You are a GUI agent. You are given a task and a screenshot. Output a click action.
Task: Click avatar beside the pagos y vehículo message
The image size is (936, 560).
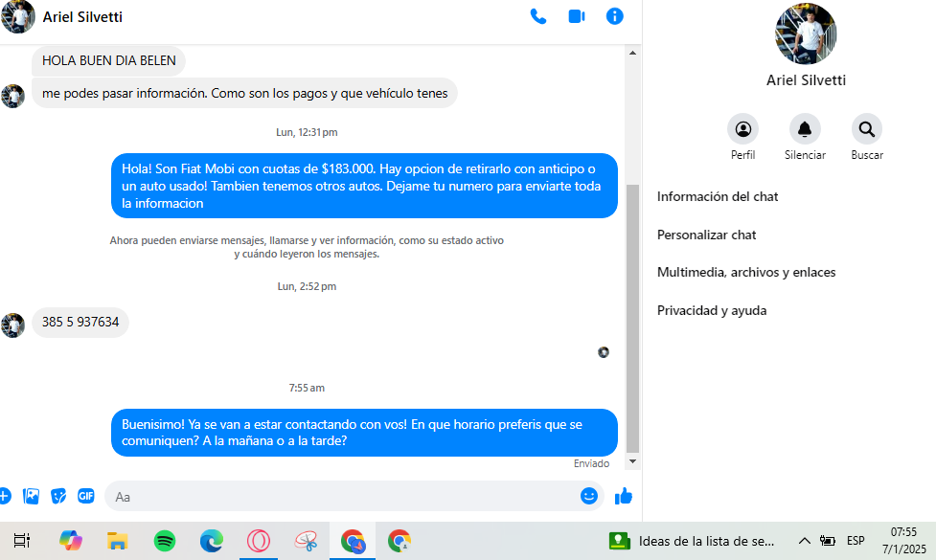click(x=12, y=96)
